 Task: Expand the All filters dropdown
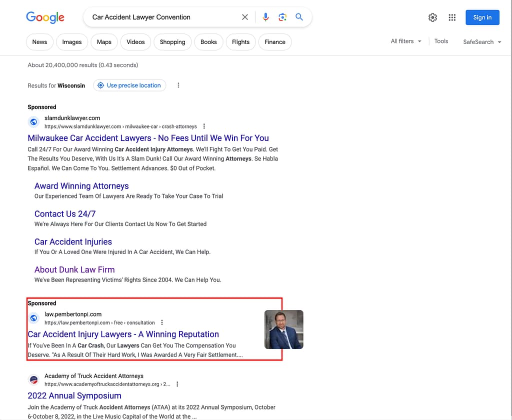click(406, 41)
